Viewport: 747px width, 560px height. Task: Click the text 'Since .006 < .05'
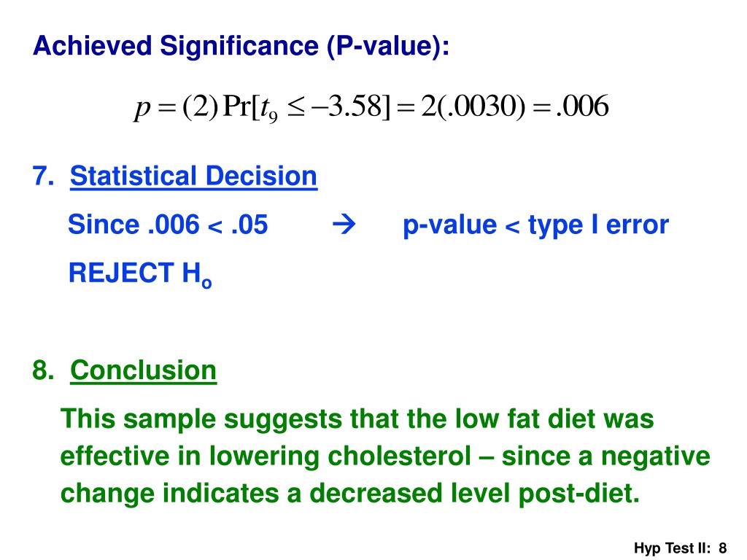[x=168, y=225]
